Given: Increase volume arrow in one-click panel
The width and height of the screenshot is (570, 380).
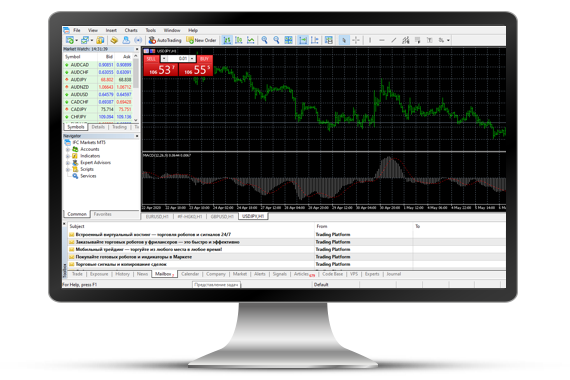Looking at the screenshot, I should (x=192, y=59).
